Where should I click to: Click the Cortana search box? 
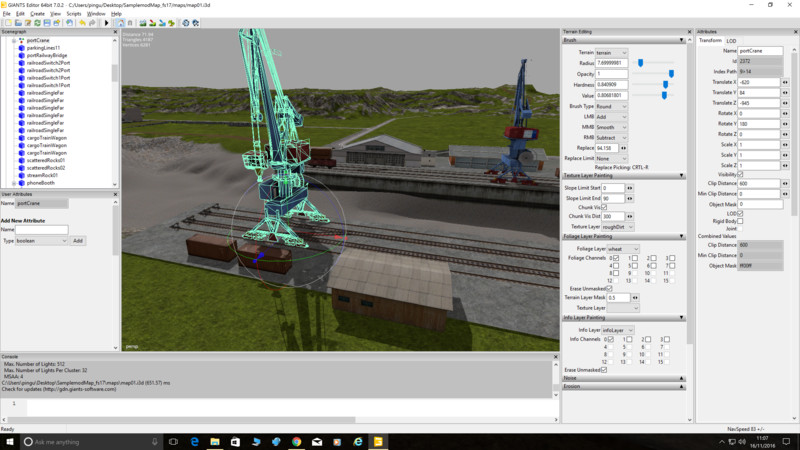(92, 442)
